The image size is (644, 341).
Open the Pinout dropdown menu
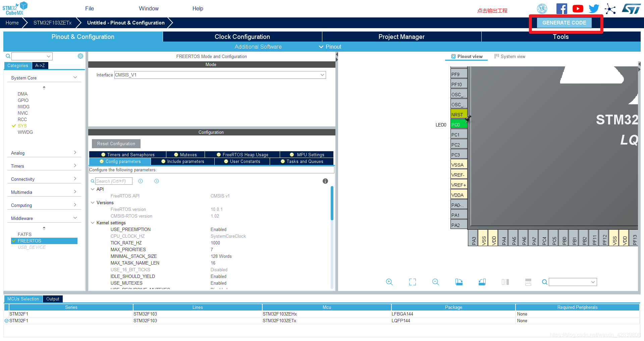(330, 47)
